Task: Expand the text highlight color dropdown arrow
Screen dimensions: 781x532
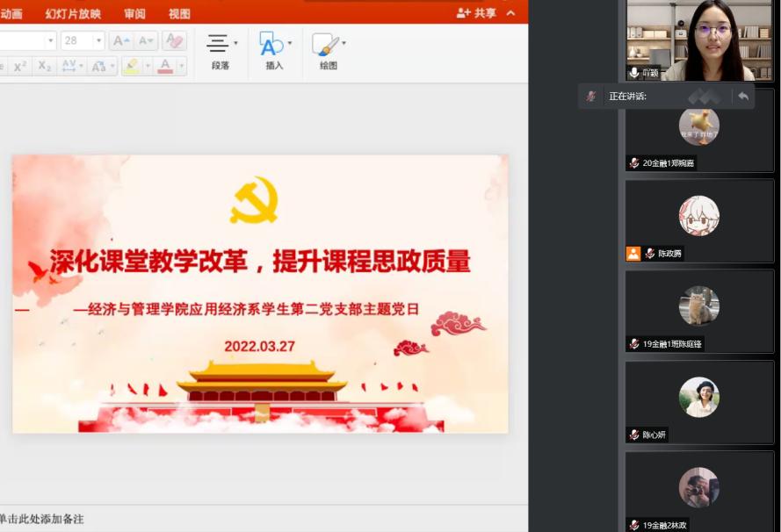Action: point(147,66)
